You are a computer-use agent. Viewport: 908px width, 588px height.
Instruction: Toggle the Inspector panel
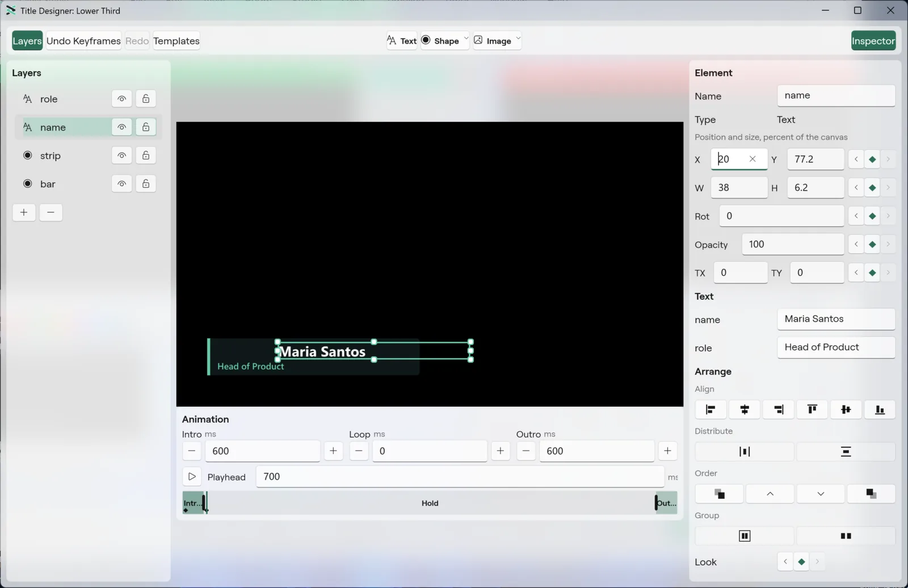tap(873, 41)
